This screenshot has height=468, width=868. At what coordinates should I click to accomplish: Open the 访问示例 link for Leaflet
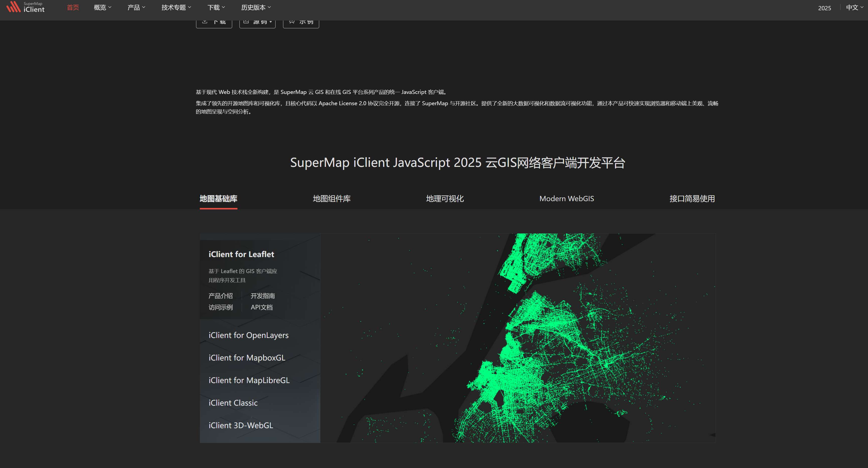[x=220, y=307]
